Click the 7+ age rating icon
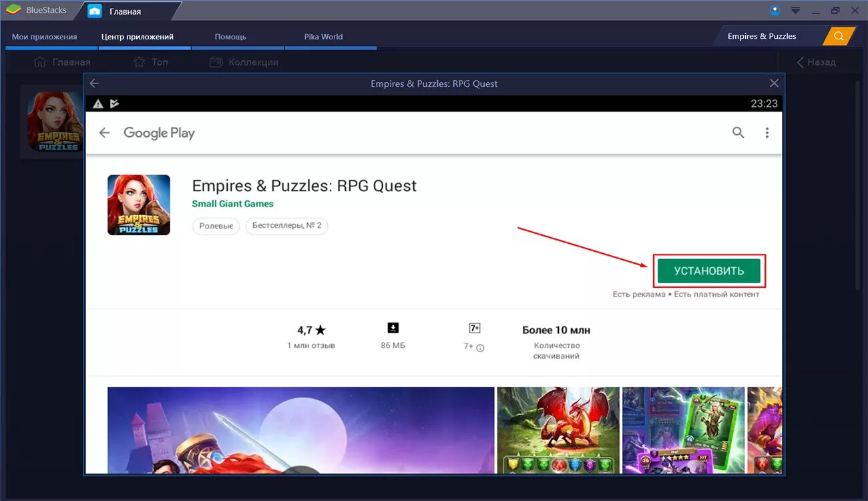868x501 pixels. click(475, 328)
